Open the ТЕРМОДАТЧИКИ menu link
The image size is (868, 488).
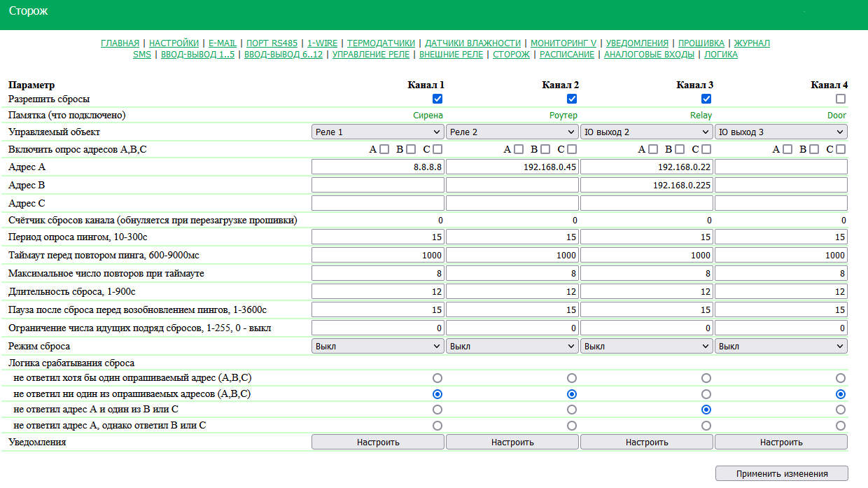pos(381,43)
